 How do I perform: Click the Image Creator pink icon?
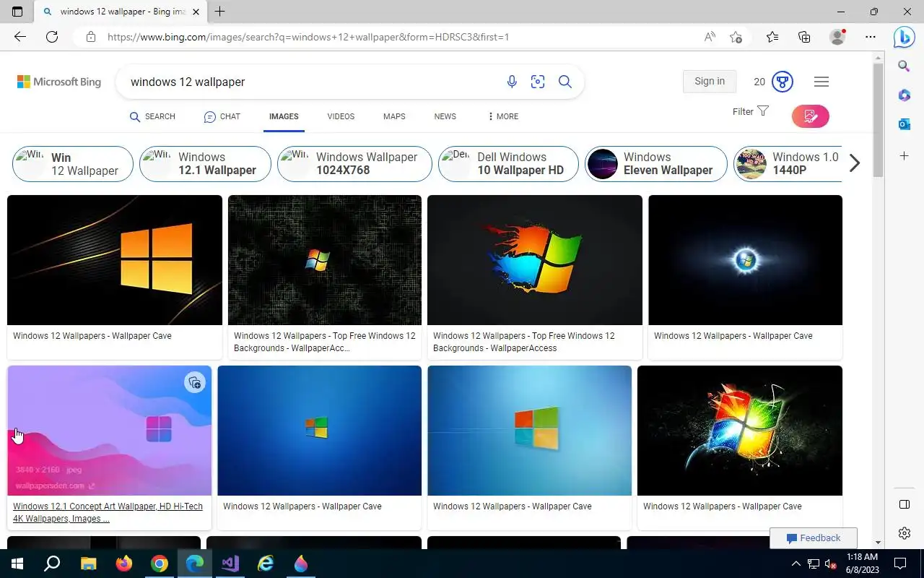pyautogui.click(x=810, y=116)
